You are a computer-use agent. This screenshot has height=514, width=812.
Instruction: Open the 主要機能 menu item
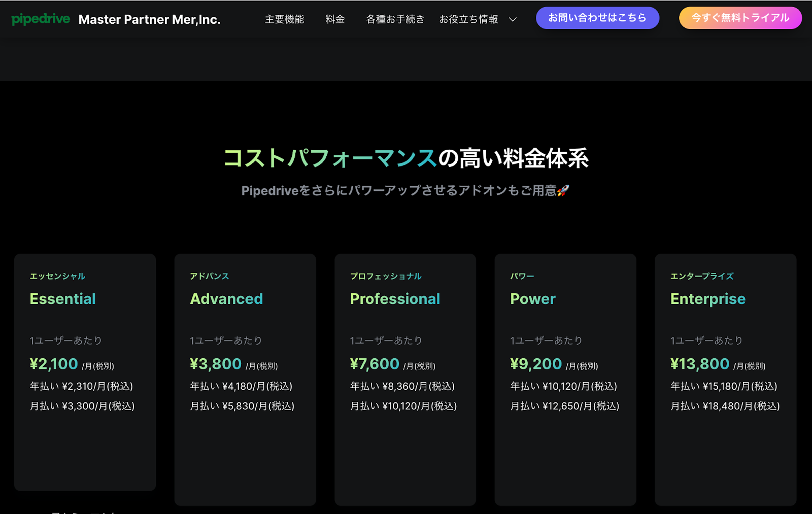pyautogui.click(x=284, y=19)
